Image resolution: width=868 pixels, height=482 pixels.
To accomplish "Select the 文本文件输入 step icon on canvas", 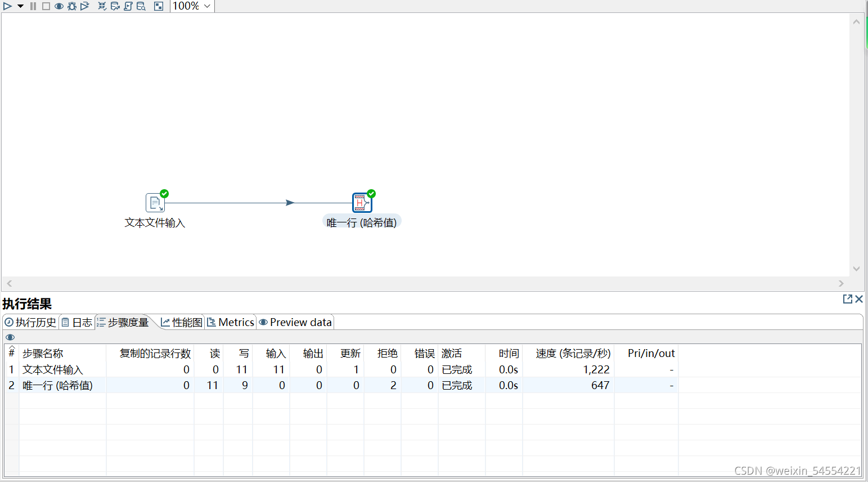I will pos(155,203).
